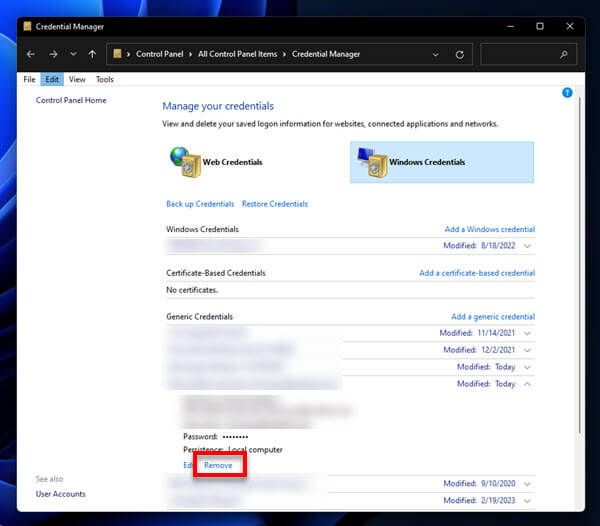Refresh the Credential Manager page
Screen dimensions: 600x526
click(x=460, y=55)
